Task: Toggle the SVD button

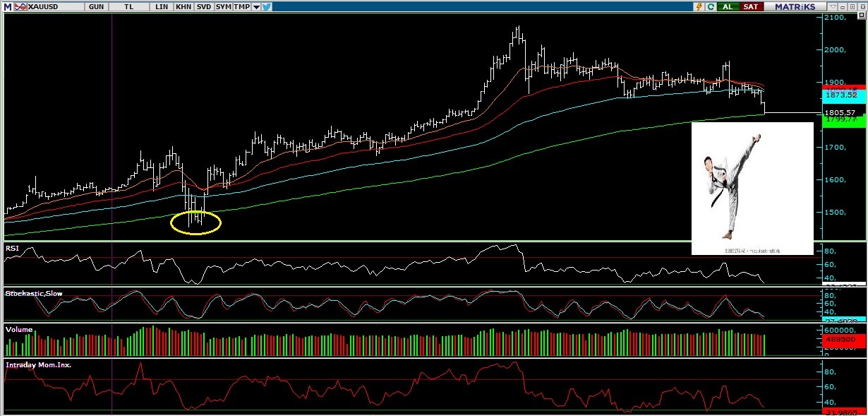Action: (x=204, y=7)
